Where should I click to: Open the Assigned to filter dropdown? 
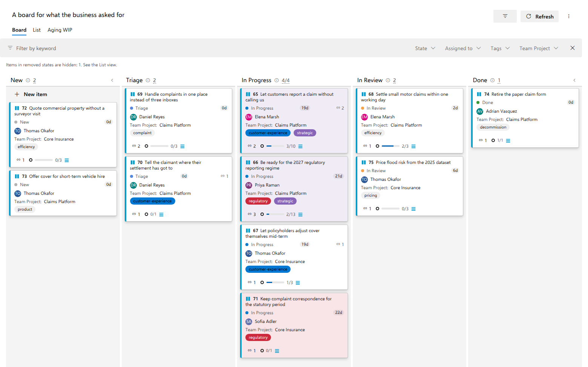pos(463,48)
